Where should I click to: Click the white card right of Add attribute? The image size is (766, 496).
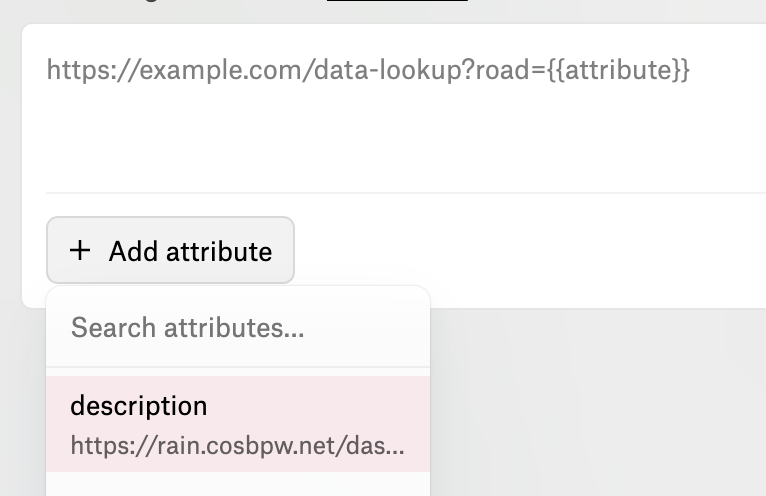(x=530, y=250)
